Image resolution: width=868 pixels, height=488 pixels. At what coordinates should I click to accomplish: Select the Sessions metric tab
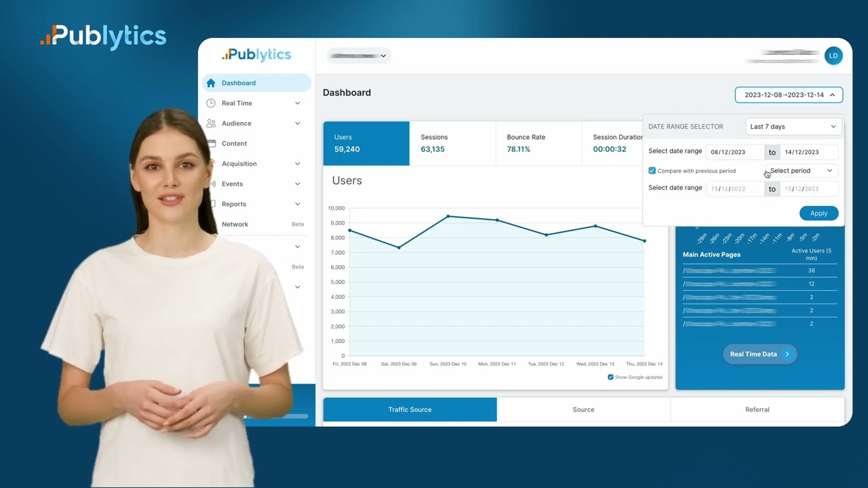pos(452,143)
